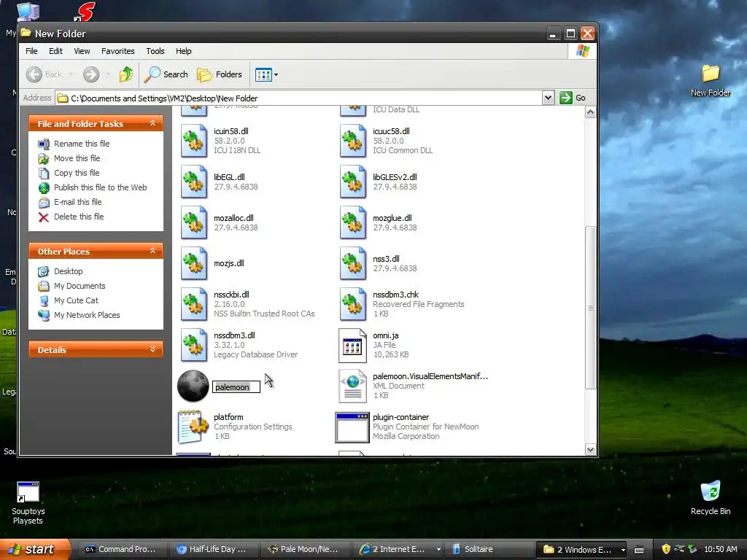
Task: Click the vertical scrollbar thumb
Action: click(x=590, y=308)
